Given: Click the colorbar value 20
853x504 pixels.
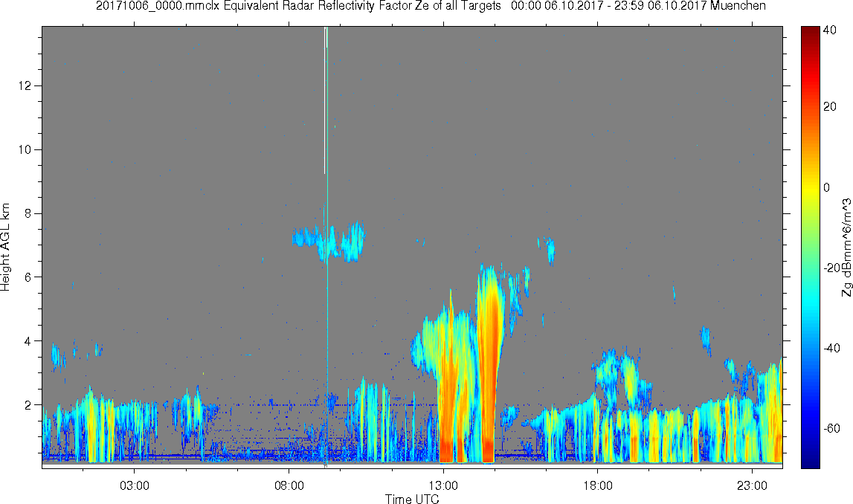Looking at the screenshot, I should pyautogui.click(x=830, y=106).
